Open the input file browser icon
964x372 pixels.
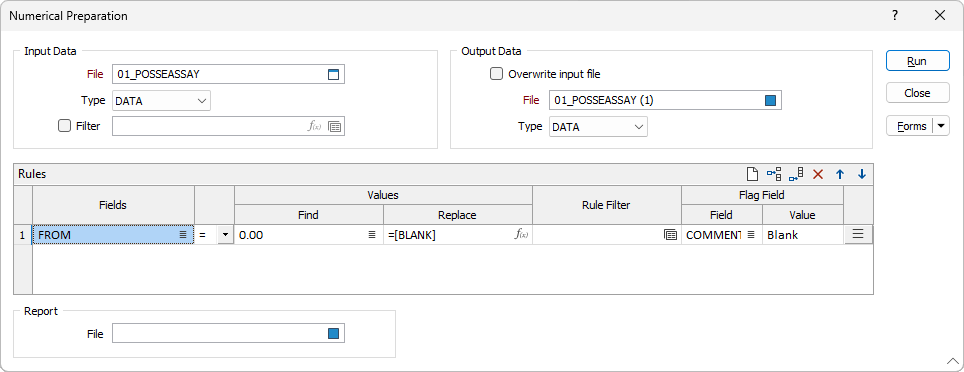click(x=333, y=74)
